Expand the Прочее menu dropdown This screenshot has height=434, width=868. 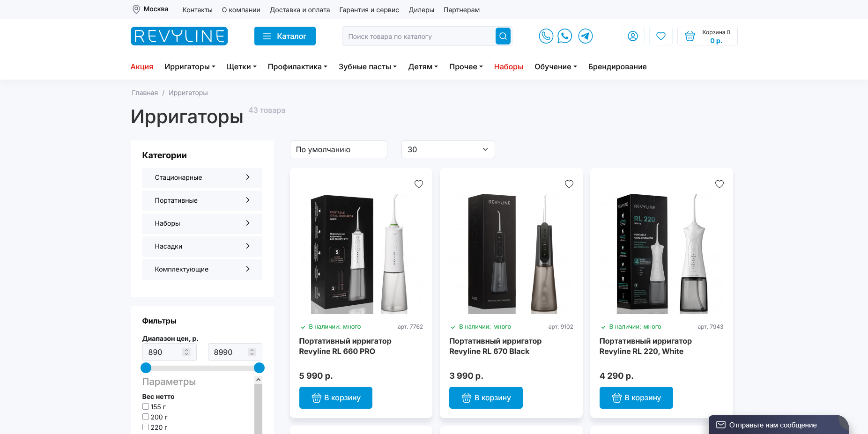tap(466, 67)
